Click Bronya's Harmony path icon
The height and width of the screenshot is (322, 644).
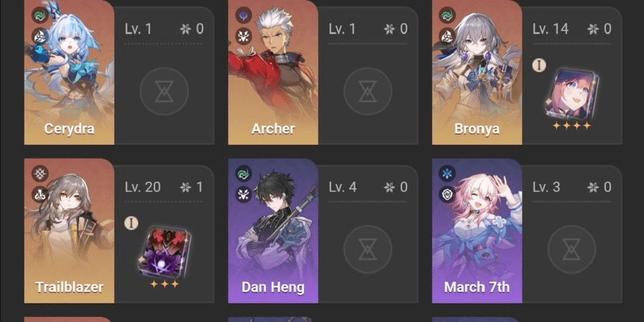[447, 36]
